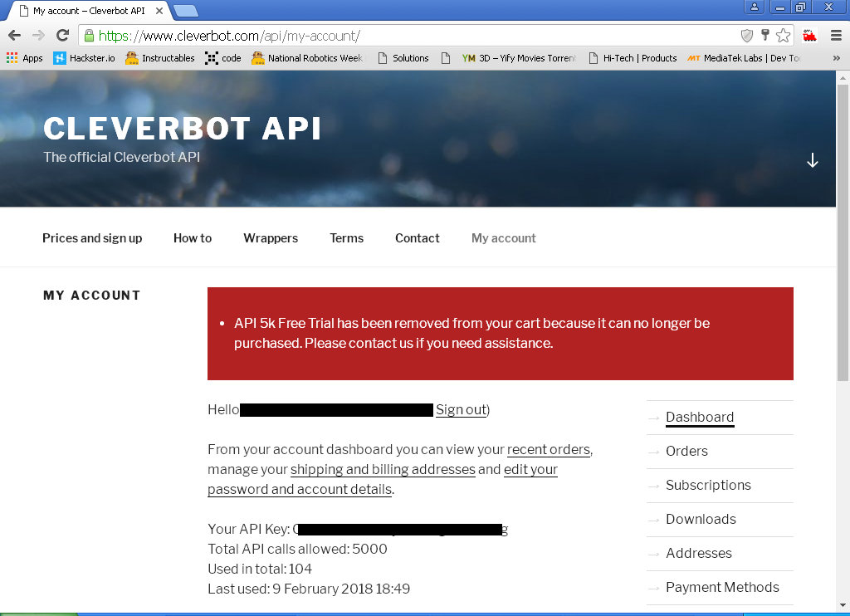Click the vertical scrollbar thumb
850x616 pixels.
click(x=843, y=233)
